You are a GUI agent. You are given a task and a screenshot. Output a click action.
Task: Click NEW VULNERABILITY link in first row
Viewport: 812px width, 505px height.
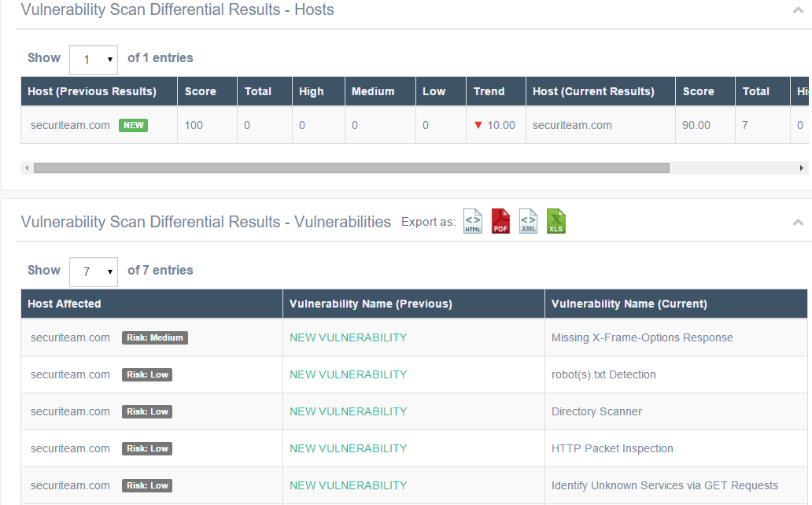348,337
